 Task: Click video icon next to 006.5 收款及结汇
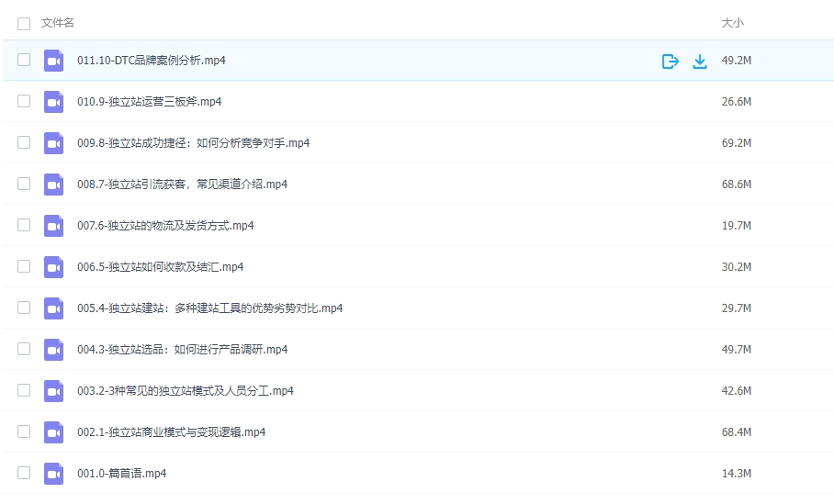pos(53,267)
